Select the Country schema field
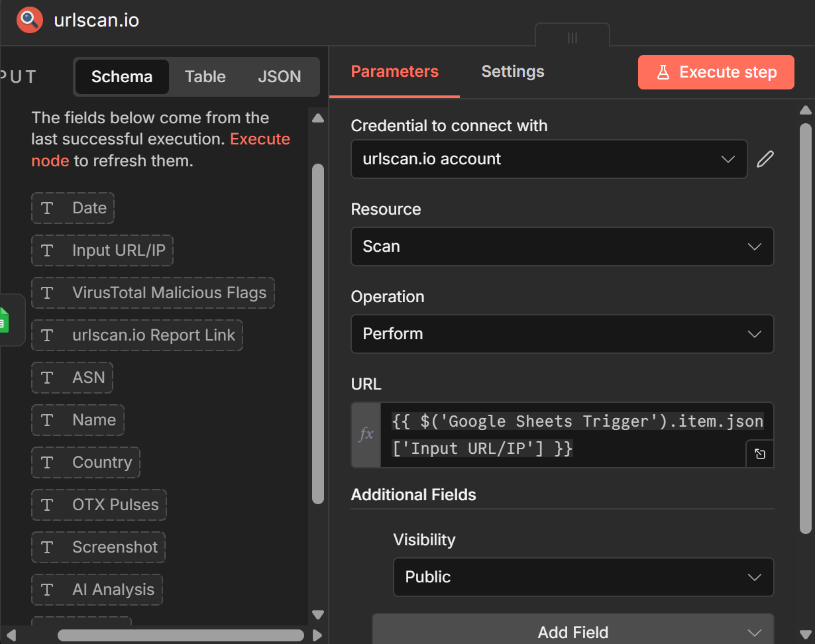The height and width of the screenshot is (644, 815). coord(85,462)
